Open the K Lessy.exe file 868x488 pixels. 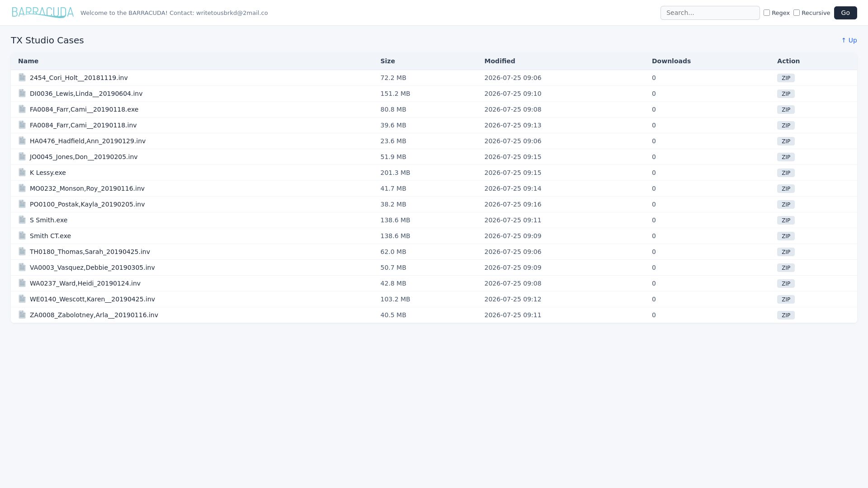click(x=48, y=173)
